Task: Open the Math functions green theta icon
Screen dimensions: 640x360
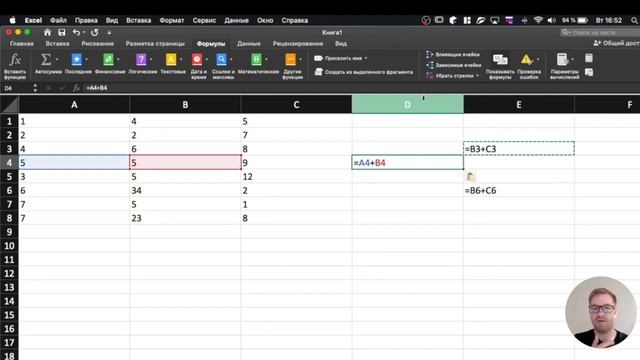Action: [x=256, y=60]
